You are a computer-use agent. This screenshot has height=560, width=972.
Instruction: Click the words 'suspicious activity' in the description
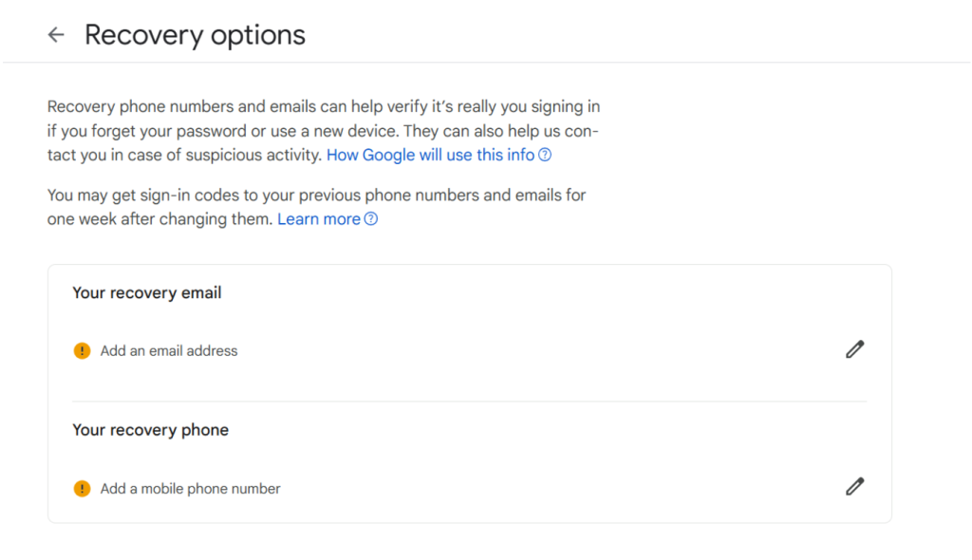coord(256,155)
